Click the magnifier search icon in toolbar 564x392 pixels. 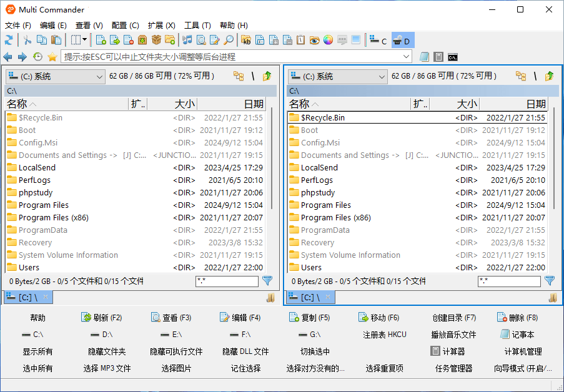(229, 40)
